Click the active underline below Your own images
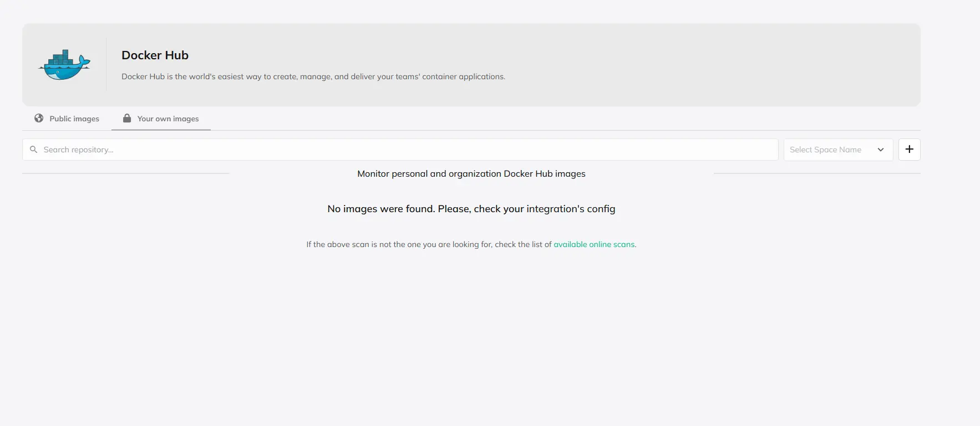Viewport: 980px width, 426px height. coord(161,130)
